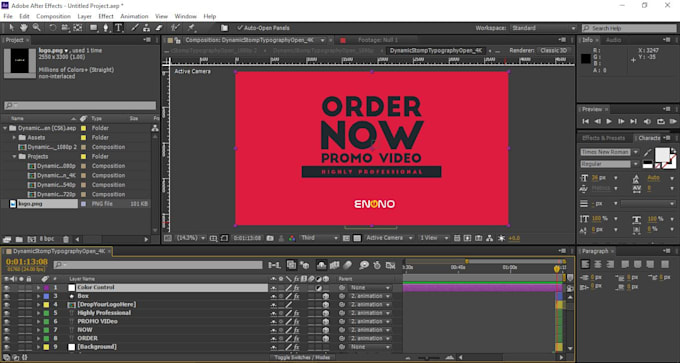
Task: Toggle visibility of the Background layer
Action: (x=7, y=347)
